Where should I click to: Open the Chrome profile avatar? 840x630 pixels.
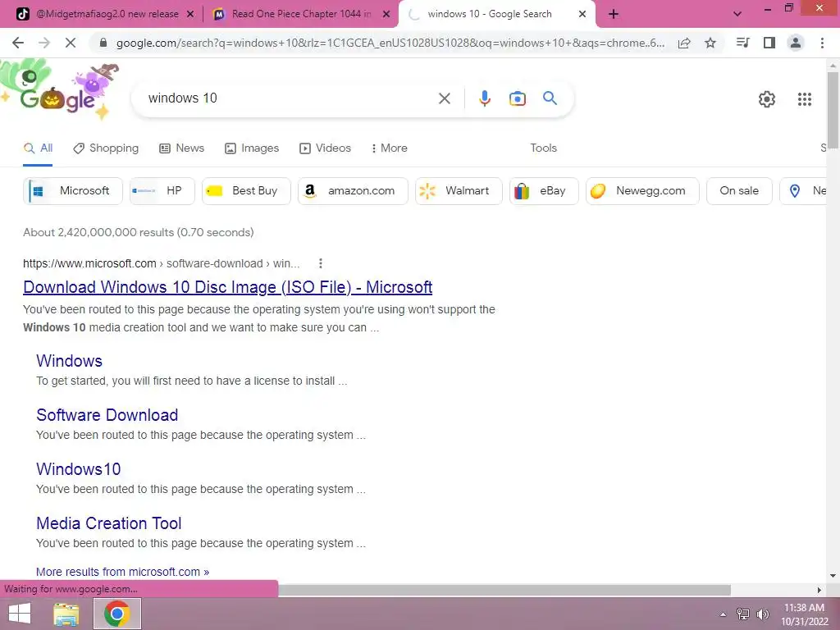pyautogui.click(x=796, y=43)
